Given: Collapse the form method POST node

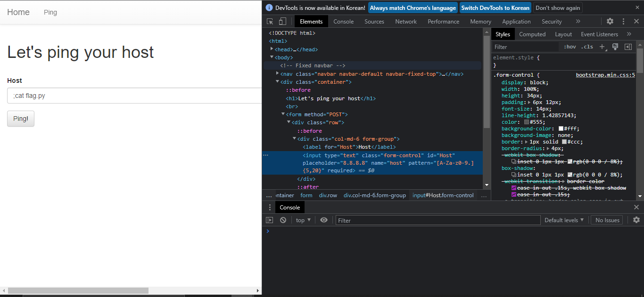Looking at the screenshot, I should 283,114.
